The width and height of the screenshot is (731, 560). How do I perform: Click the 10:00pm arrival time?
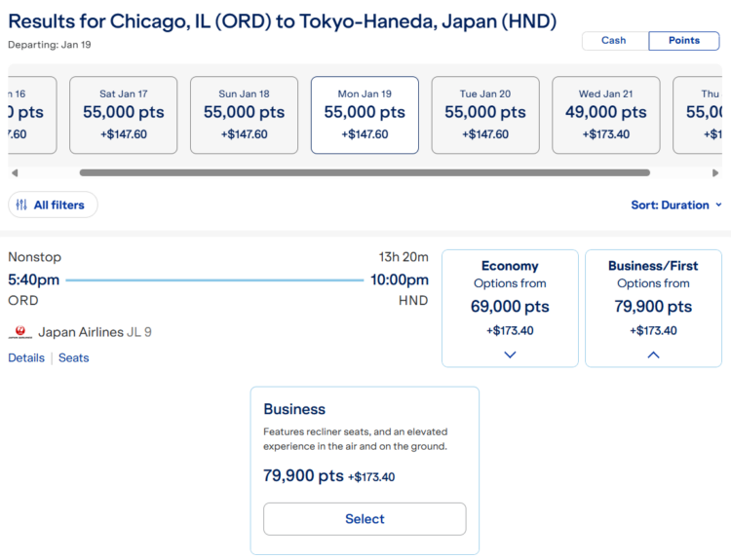[400, 280]
